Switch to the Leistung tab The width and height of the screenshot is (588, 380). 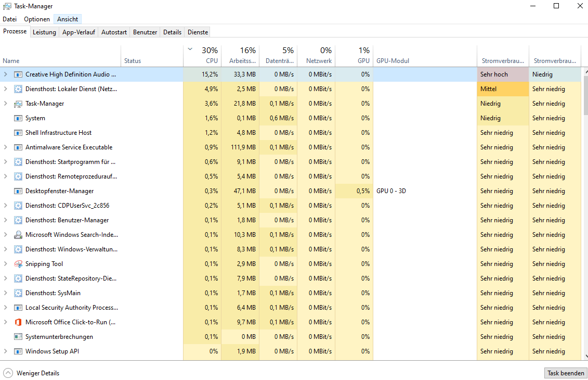click(44, 32)
